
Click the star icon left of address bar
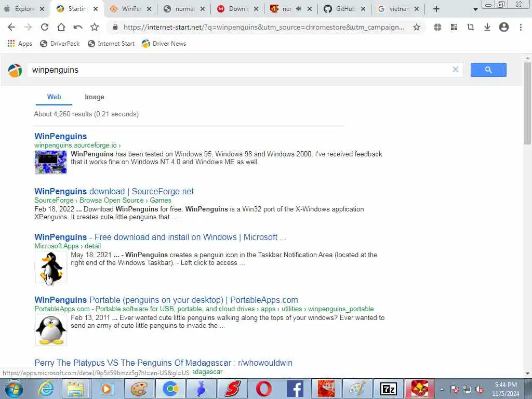tap(95, 27)
